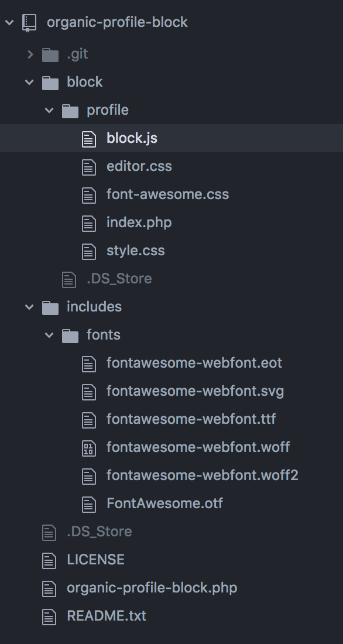343x644 pixels.
Task: Click the .git folder icon
Action: click(x=50, y=54)
